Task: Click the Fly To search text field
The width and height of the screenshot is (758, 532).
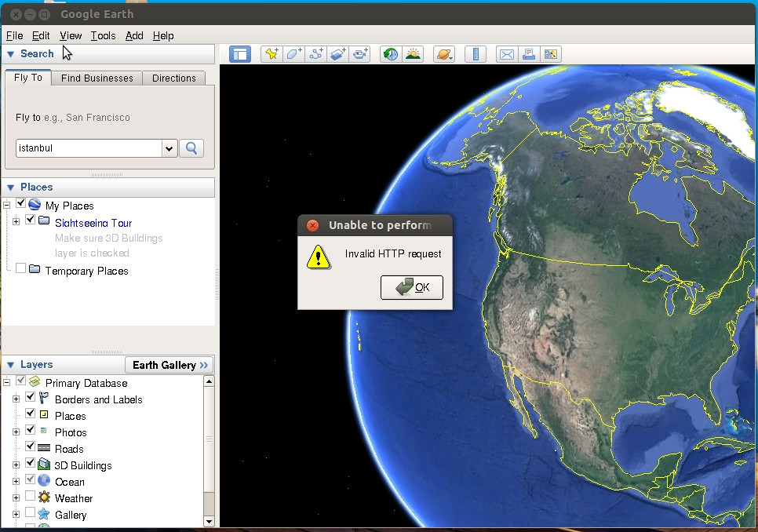Action: (89, 148)
